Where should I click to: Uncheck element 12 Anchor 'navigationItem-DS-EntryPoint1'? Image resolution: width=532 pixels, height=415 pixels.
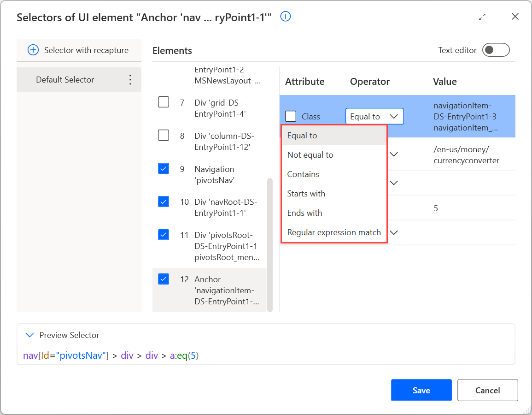coord(164,279)
